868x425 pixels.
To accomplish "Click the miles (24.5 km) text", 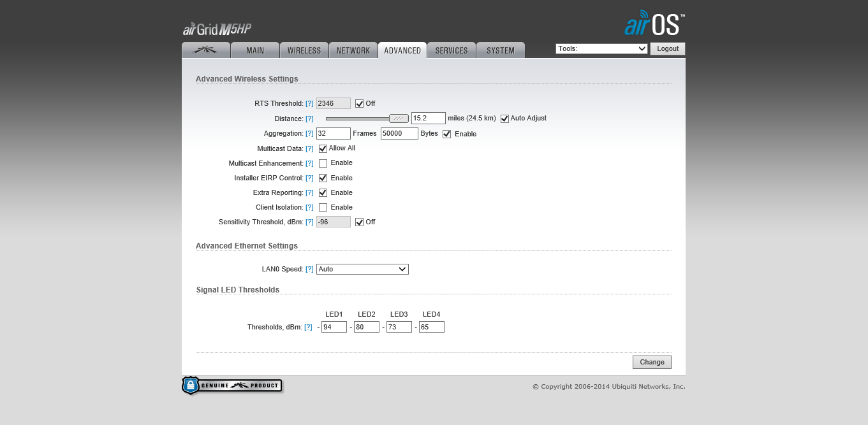I will click(x=472, y=119).
